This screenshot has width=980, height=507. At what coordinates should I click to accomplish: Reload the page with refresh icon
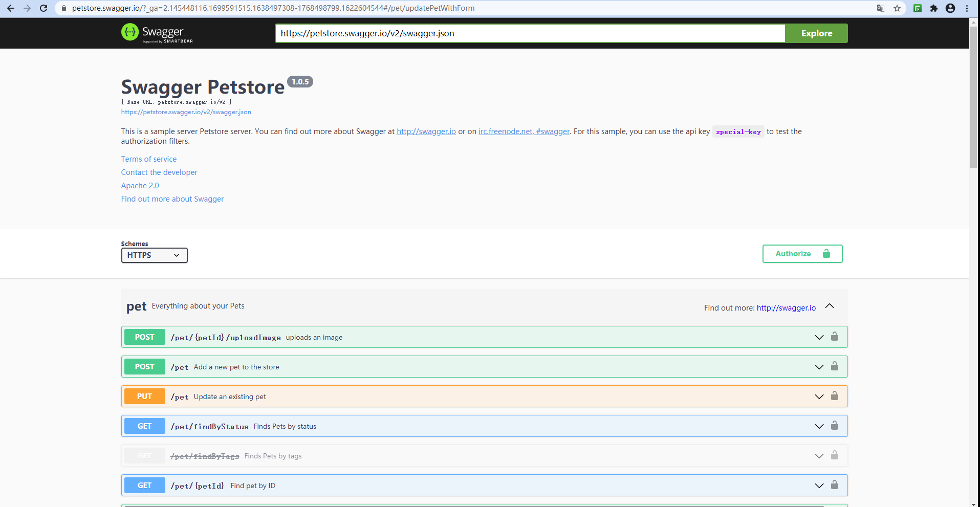click(x=43, y=8)
